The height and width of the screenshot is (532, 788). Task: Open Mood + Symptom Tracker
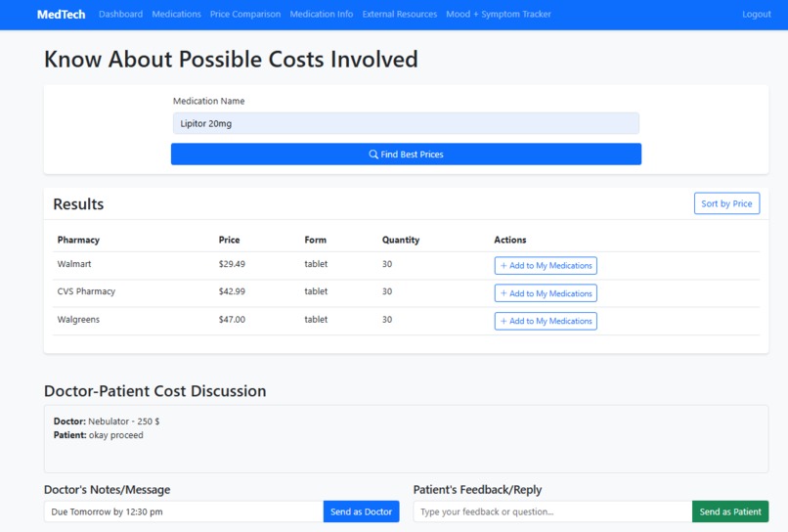tap(499, 14)
